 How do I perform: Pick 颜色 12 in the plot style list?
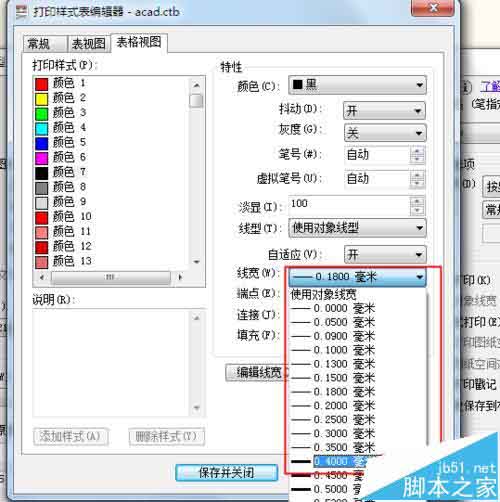pos(63,247)
